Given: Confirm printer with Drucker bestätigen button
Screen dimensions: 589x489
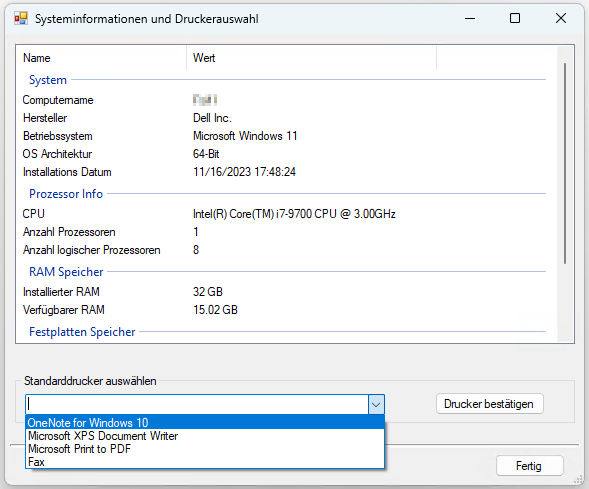Looking at the screenshot, I should 489,404.
